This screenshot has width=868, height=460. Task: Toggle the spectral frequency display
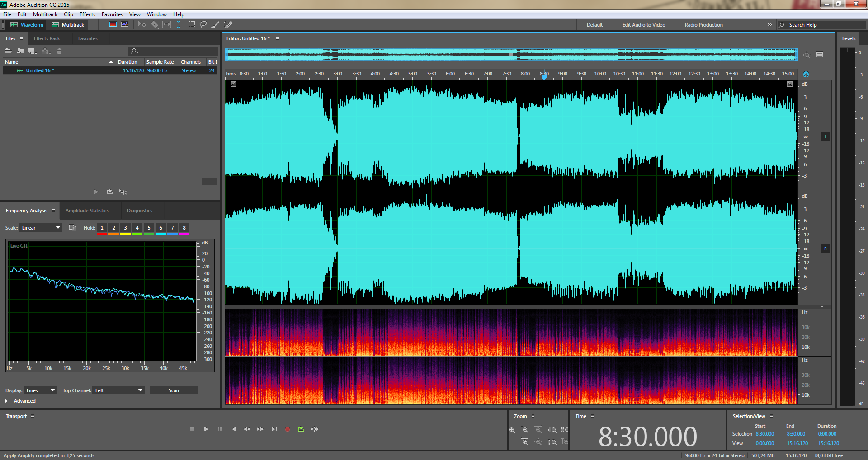(113, 25)
